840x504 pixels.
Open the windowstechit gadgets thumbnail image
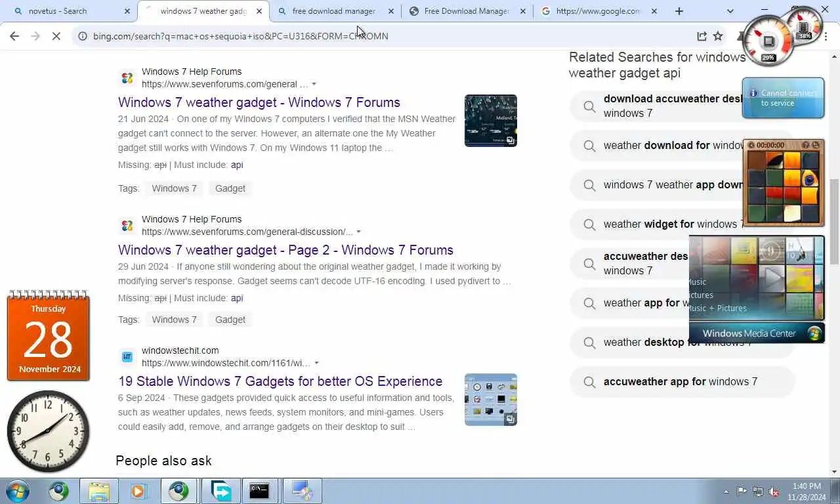pos(491,400)
